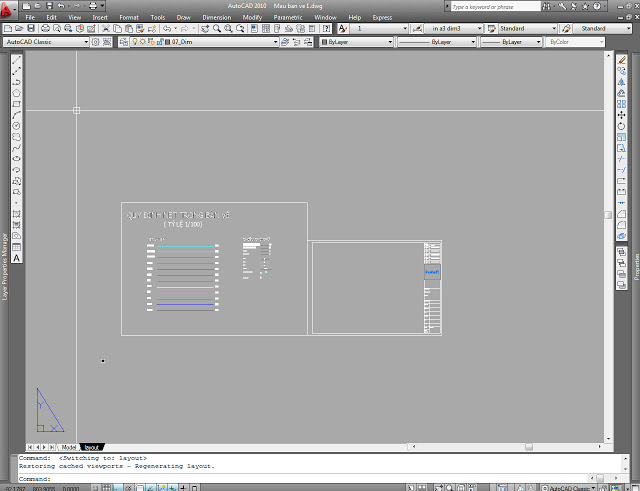The height and width of the screenshot is (491, 640).
Task: Expand the 07_Dim layer dropdown
Action: (x=276, y=43)
